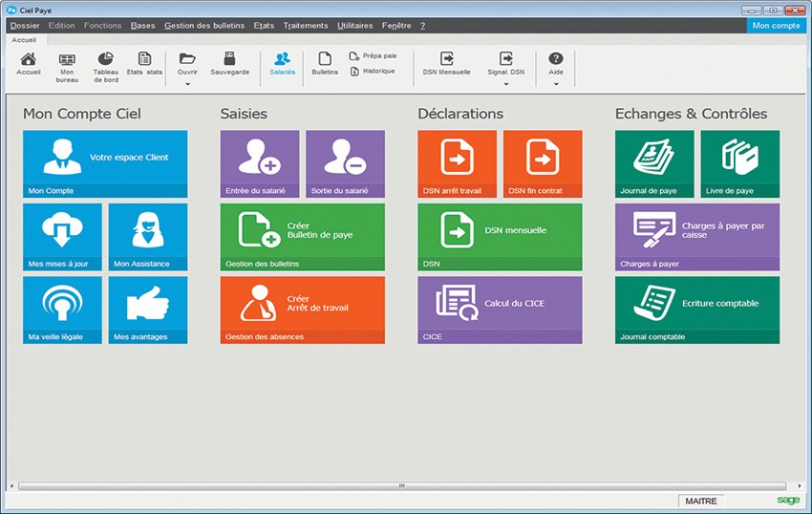Click Créer Bulletin de paye button

coord(302,236)
